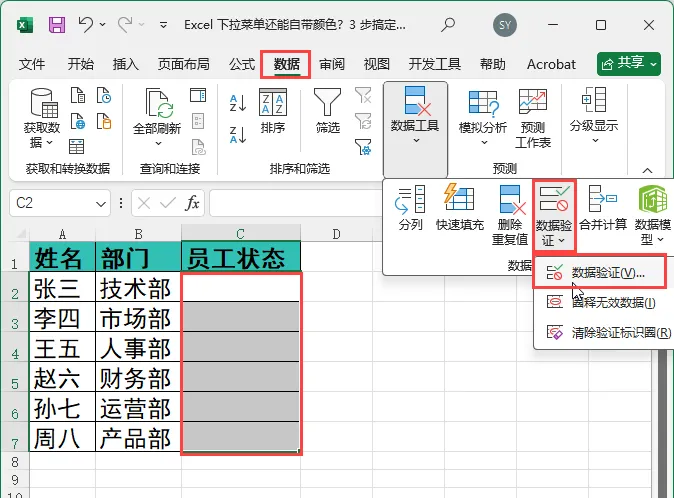Click the queries and connections icon
674x498 pixels.
click(198, 95)
